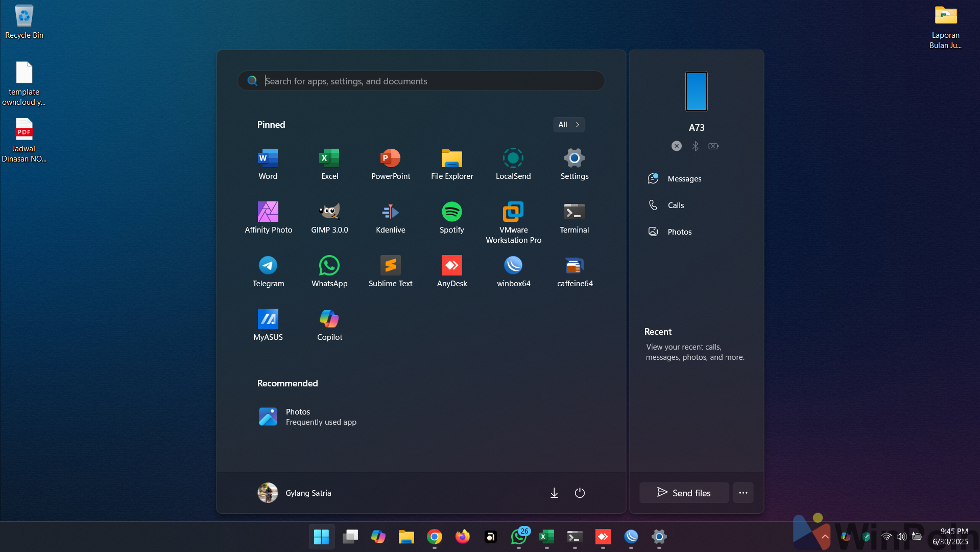Click the disconnect X icon under A73
The image size is (980, 552).
[677, 146]
